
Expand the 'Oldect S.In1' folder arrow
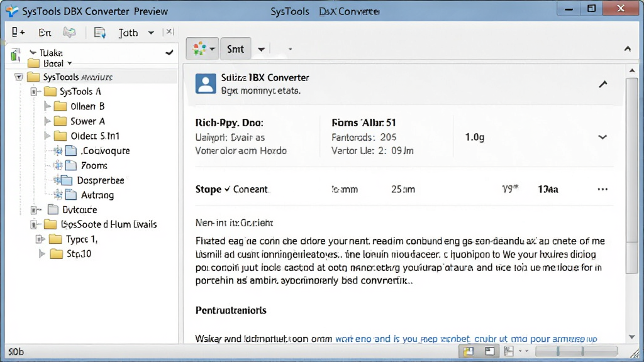[47, 136]
